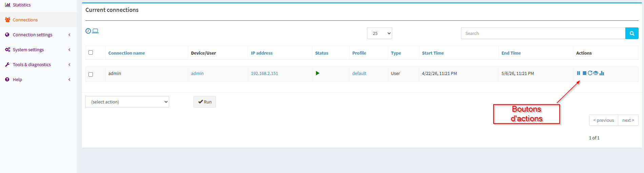Expand Help menu chevron

[69, 79]
